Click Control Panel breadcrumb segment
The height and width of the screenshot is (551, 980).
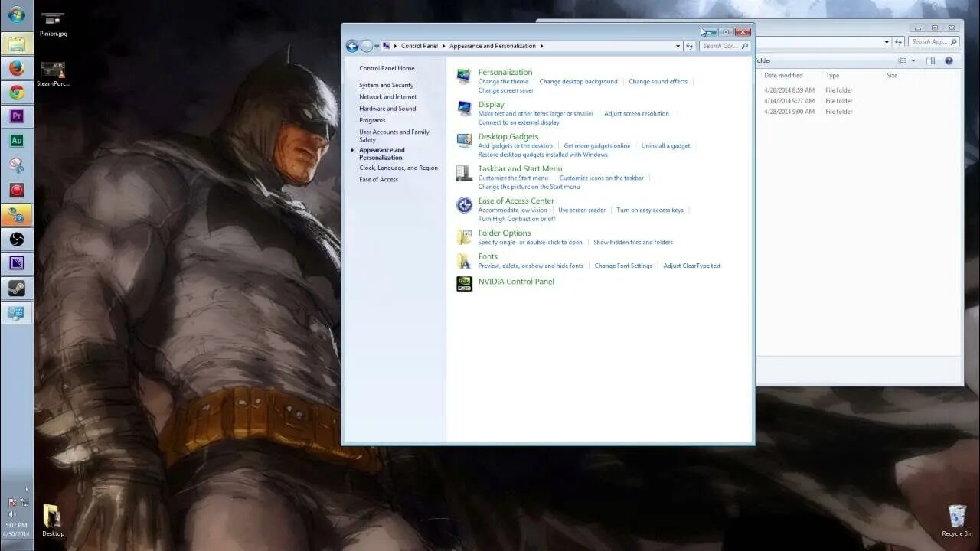420,46
